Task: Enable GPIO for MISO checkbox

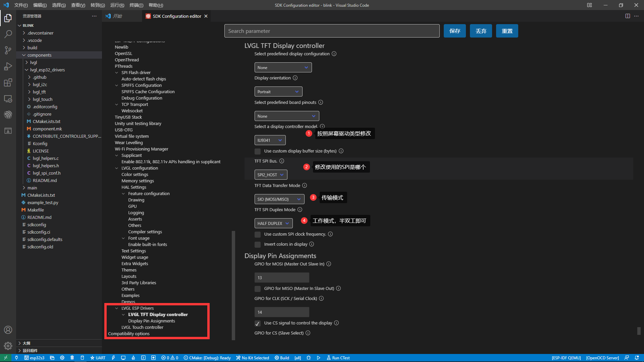Action: click(x=258, y=289)
